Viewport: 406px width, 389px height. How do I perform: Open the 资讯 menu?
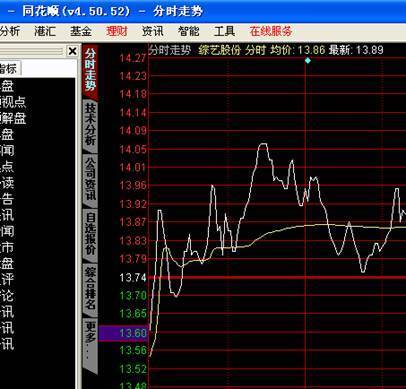[x=153, y=31]
